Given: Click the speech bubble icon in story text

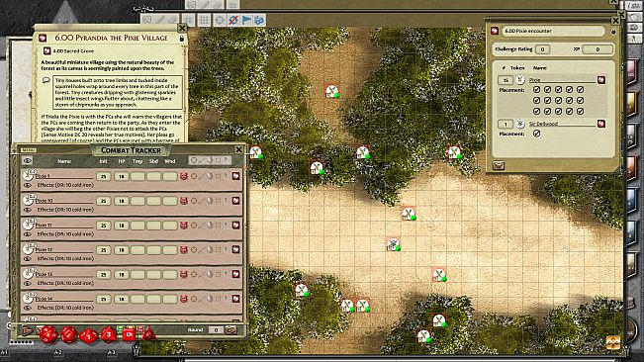Looking at the screenshot, I should tap(46, 80).
